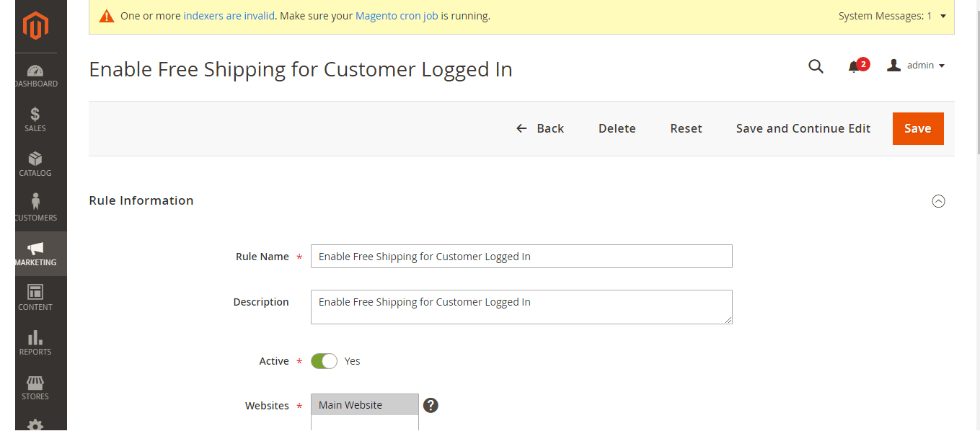The width and height of the screenshot is (980, 431).
Task: Click the Websites help question mark
Action: point(431,405)
